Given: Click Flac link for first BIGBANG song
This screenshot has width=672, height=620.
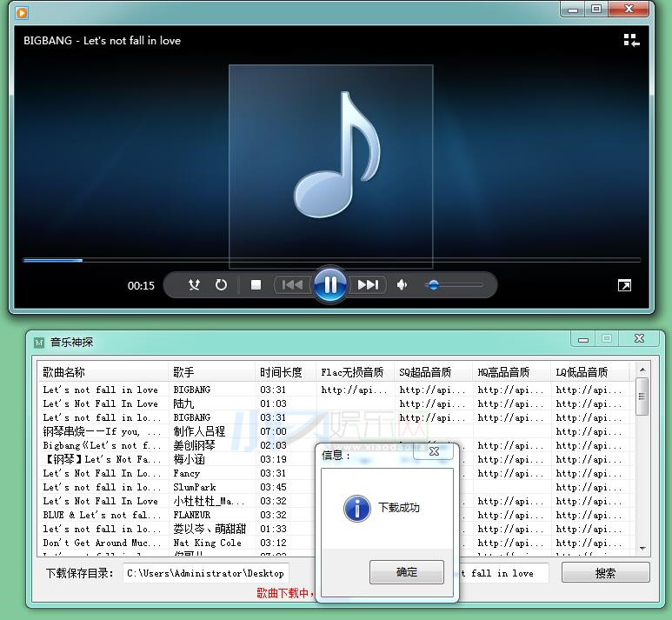Looking at the screenshot, I should point(354,390).
